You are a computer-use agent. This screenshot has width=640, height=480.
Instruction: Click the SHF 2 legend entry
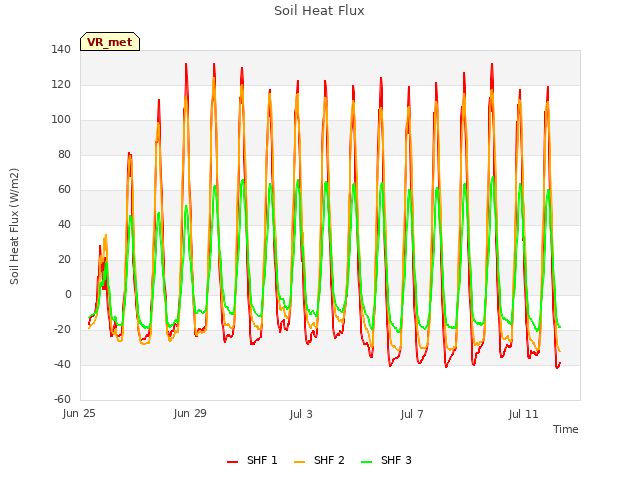click(319, 460)
